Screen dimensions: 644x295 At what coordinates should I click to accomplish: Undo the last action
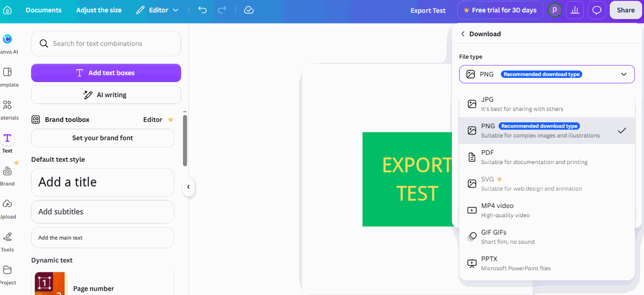(202, 10)
